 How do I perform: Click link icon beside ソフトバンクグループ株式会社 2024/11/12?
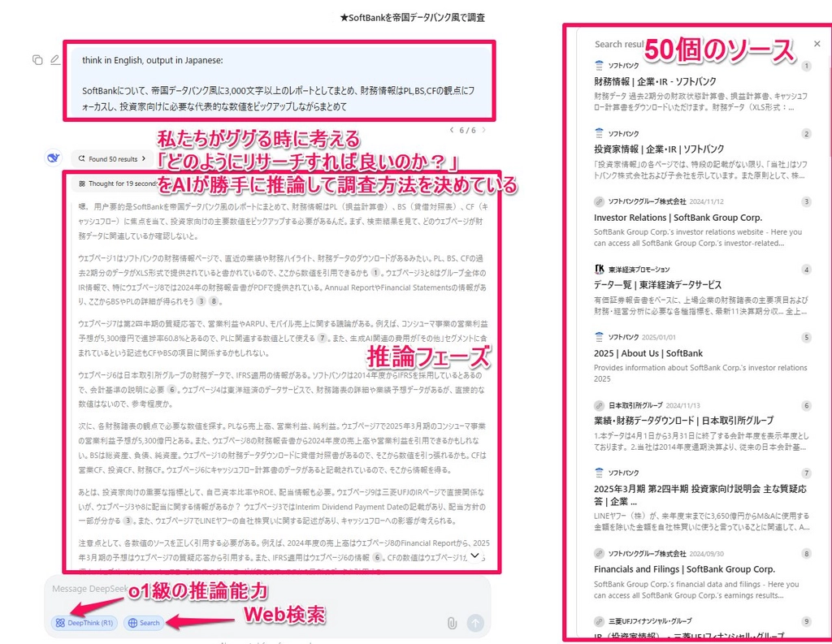[x=599, y=201]
